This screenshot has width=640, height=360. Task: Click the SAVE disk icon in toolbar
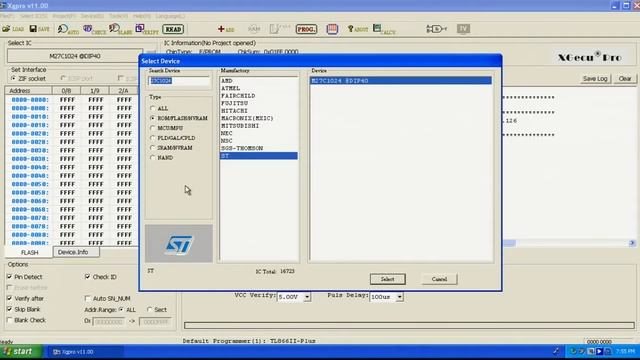40,29
